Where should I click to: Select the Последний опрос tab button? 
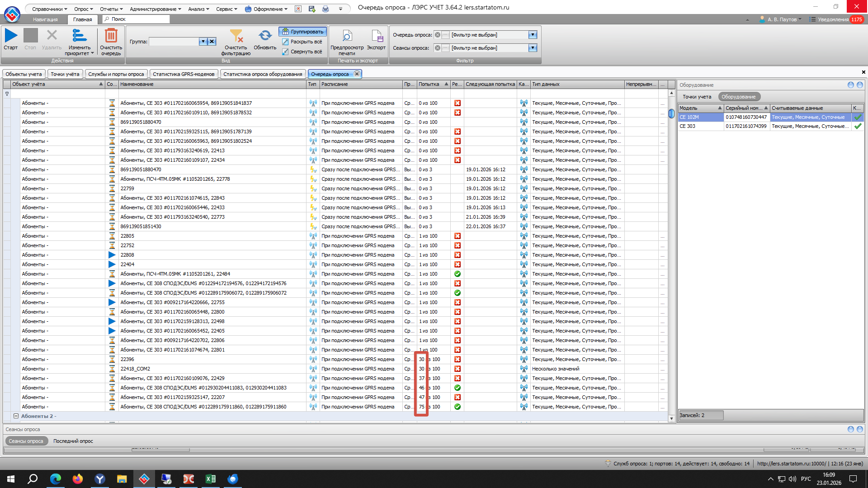(73, 441)
